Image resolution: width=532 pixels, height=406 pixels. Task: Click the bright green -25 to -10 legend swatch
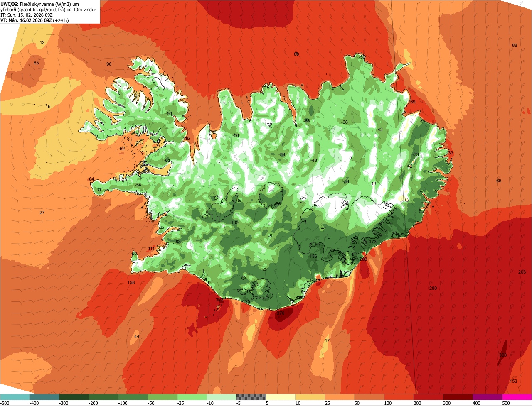(192, 397)
